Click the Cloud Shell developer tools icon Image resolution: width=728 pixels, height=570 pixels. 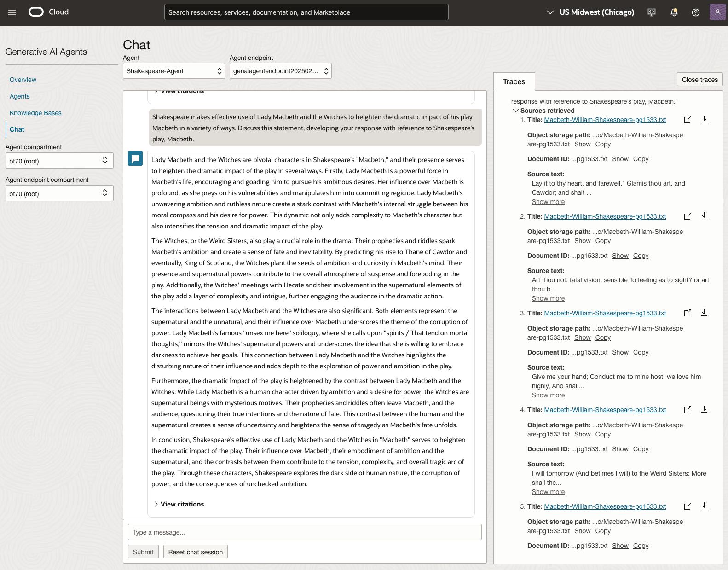(652, 12)
